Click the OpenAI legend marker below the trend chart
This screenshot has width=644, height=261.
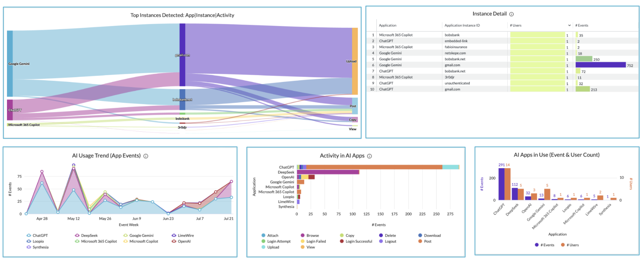click(174, 241)
